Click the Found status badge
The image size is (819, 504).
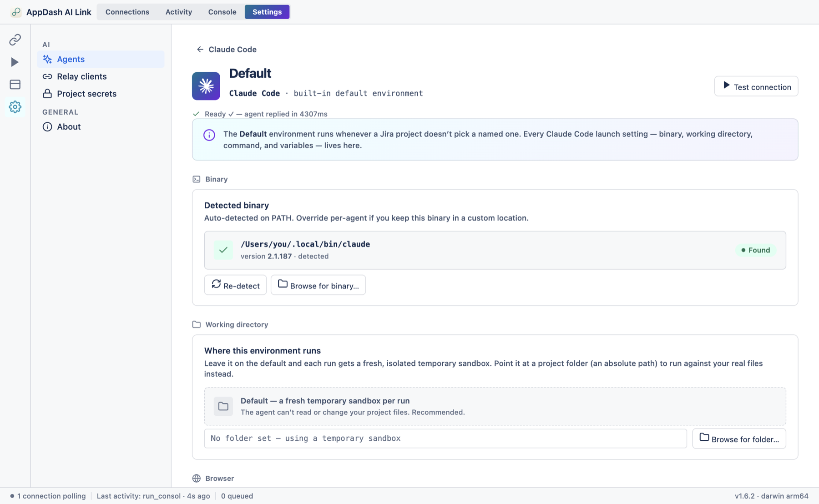pyautogui.click(x=756, y=250)
